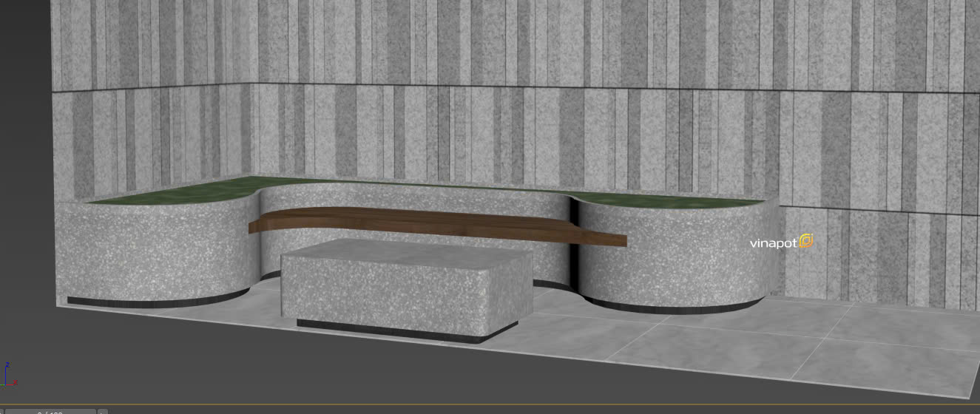Viewport: 980px width, 414px height.
Task: Select the black base under rectangular block
Action: tap(399, 331)
